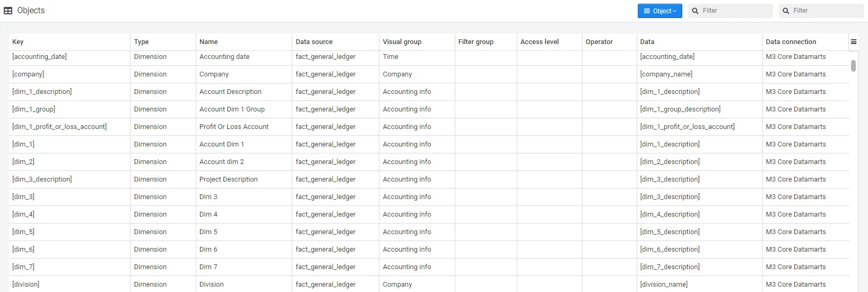Click the Objects table icon in the header
Screen dimensions: 868x292
[x=8, y=11]
